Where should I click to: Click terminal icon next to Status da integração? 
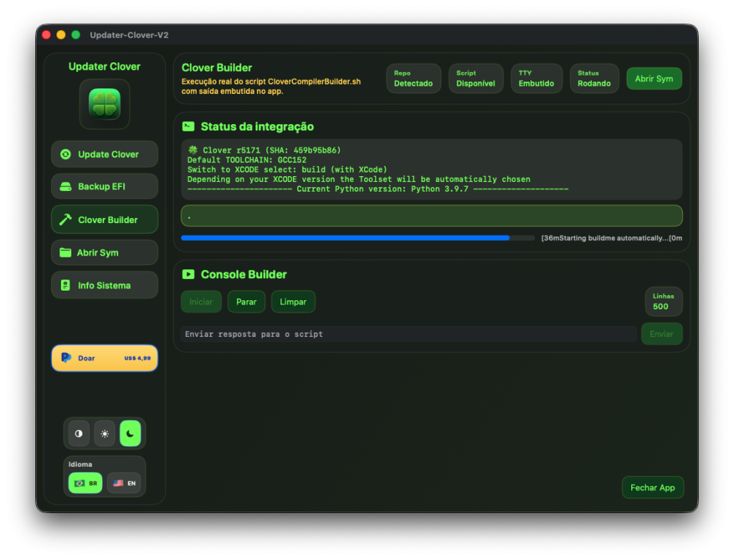[x=188, y=126]
